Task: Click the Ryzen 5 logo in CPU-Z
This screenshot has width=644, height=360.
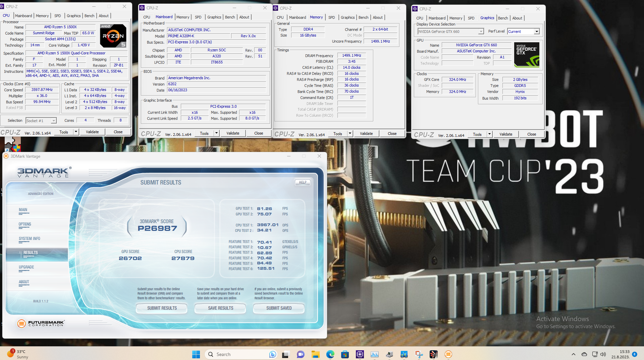Action: click(x=113, y=36)
